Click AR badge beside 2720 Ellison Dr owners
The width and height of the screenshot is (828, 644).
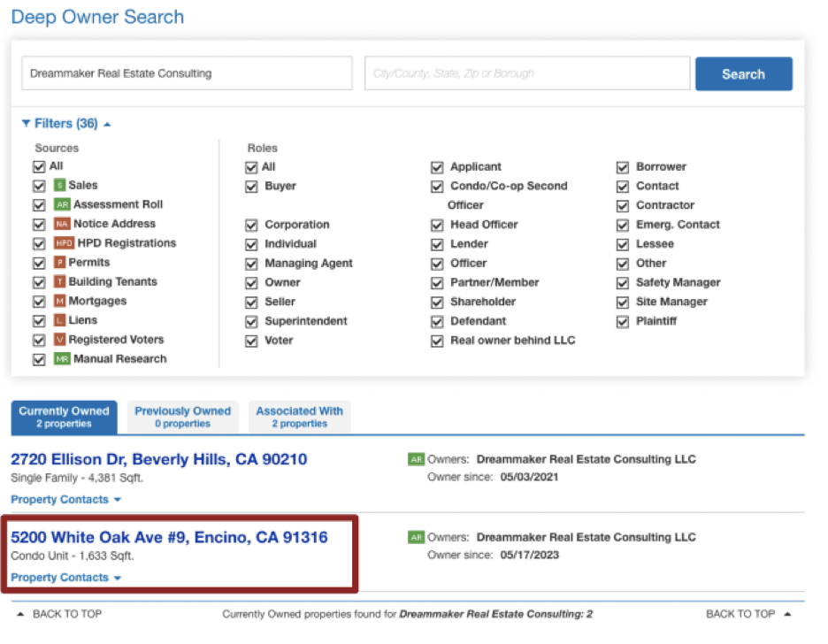coord(416,459)
